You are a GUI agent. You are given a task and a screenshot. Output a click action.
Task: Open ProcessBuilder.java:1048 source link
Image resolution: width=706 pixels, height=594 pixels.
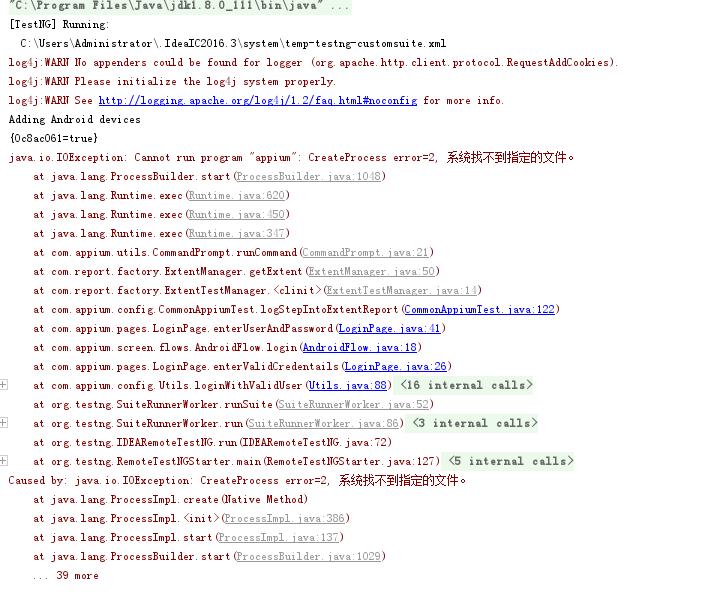tap(309, 177)
